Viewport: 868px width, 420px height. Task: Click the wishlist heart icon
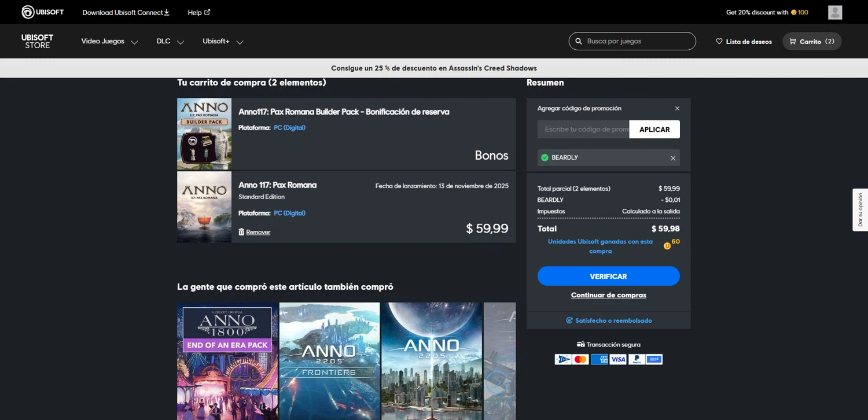[719, 41]
